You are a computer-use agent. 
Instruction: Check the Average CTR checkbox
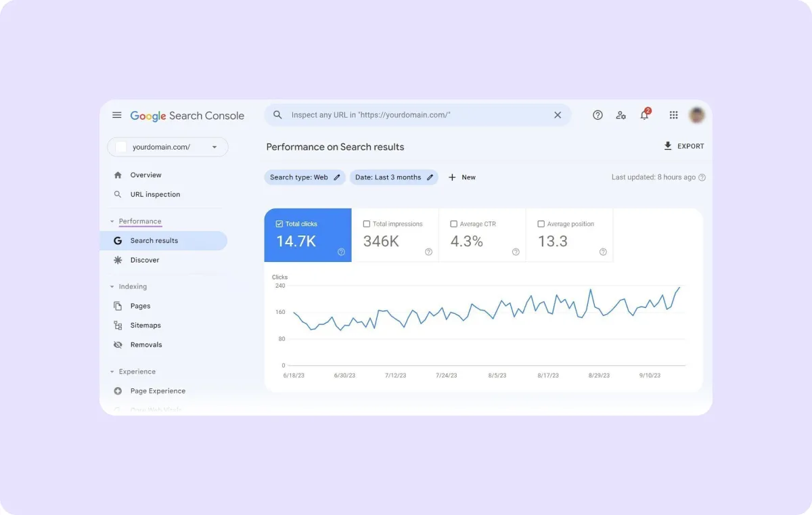pos(453,224)
